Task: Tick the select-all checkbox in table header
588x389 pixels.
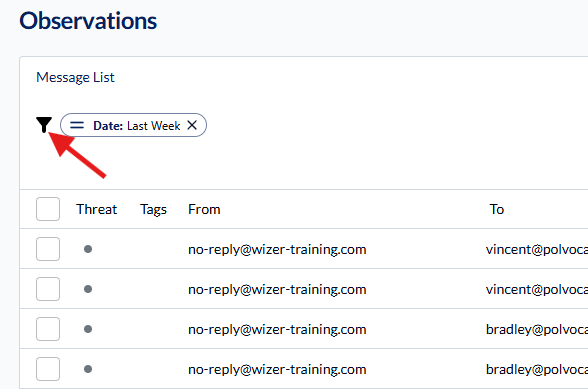Action: 48,209
